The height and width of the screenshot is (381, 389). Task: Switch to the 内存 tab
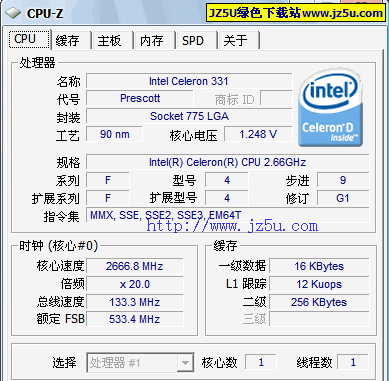coord(155,41)
